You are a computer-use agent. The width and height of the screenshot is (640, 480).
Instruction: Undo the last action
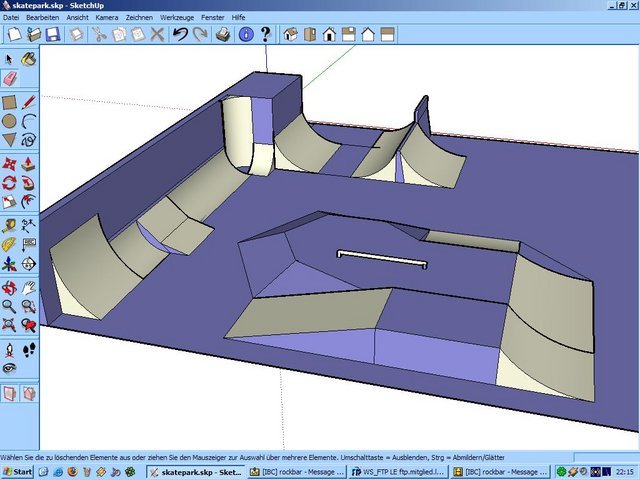180,34
